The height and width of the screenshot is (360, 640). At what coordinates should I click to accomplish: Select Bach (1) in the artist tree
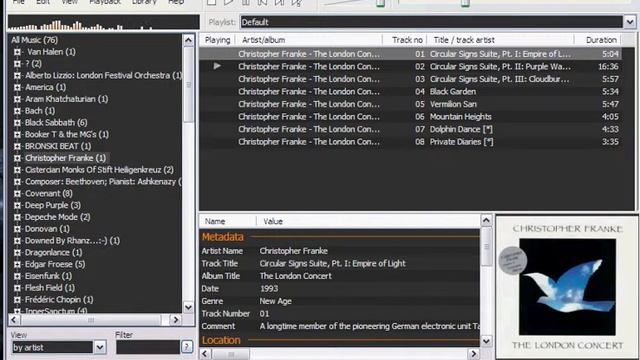(40, 111)
